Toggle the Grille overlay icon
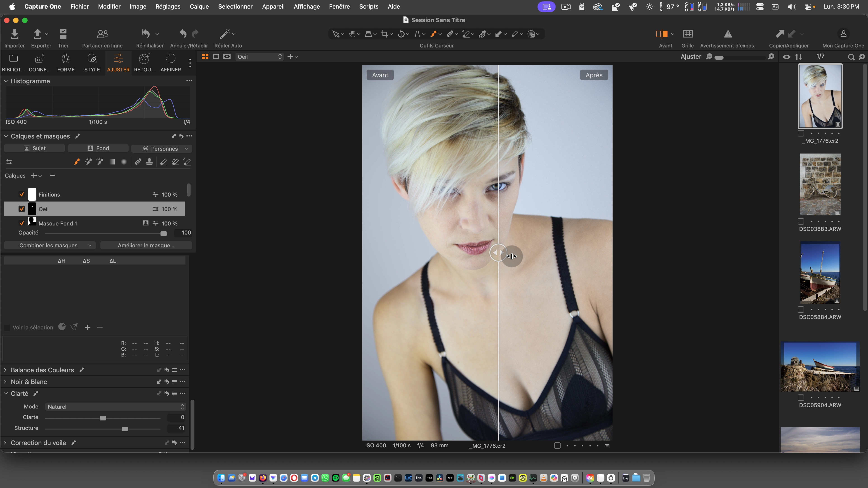The width and height of the screenshot is (868, 488). [687, 34]
